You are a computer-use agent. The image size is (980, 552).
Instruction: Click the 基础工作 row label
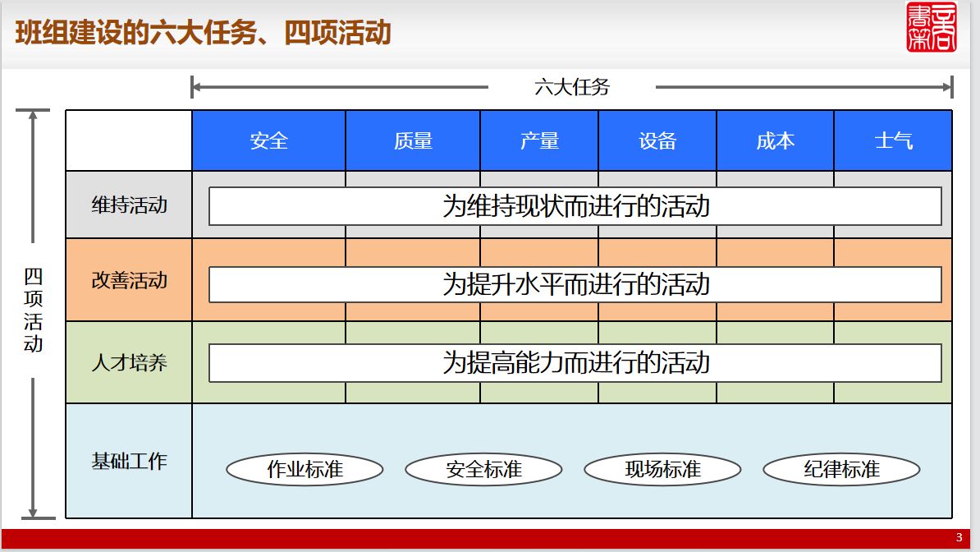pos(129,461)
